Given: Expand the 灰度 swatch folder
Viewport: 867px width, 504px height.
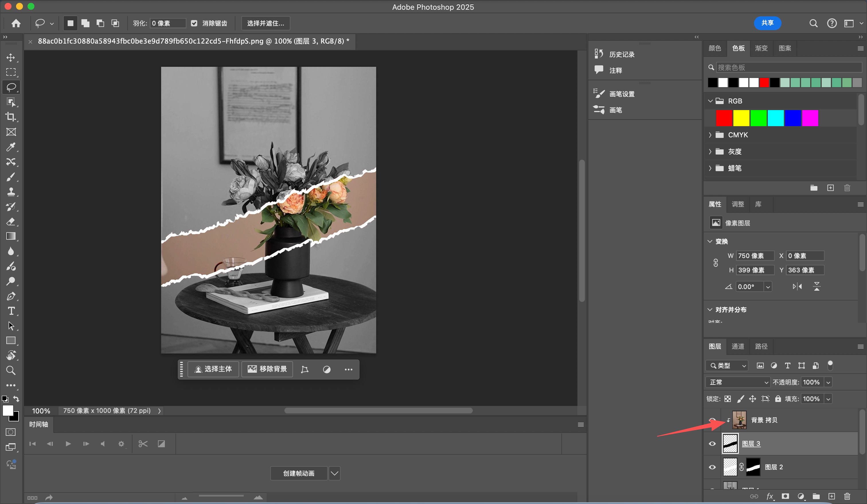Looking at the screenshot, I should point(710,151).
